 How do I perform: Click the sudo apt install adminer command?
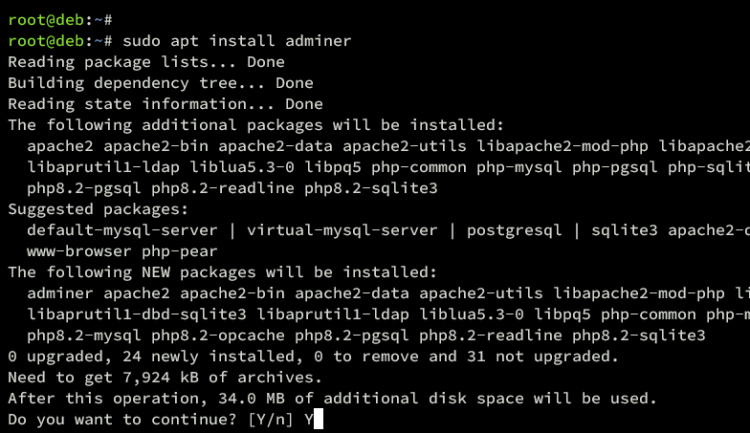tap(236, 41)
